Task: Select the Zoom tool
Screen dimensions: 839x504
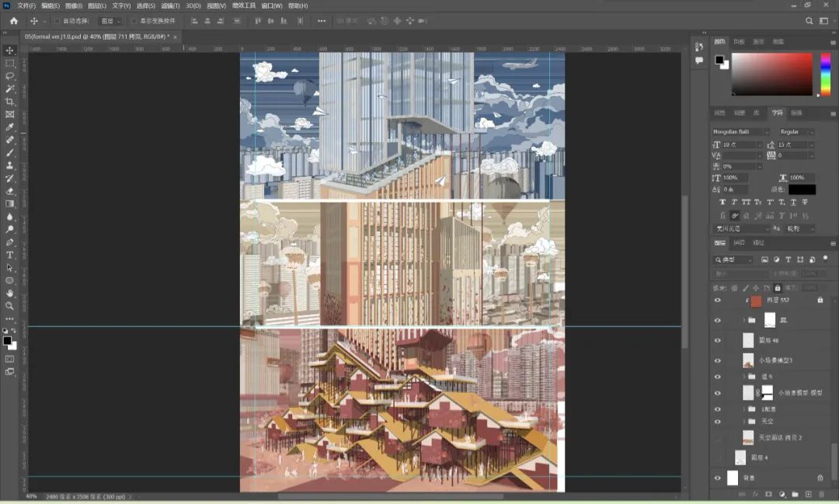Action: 9,306
